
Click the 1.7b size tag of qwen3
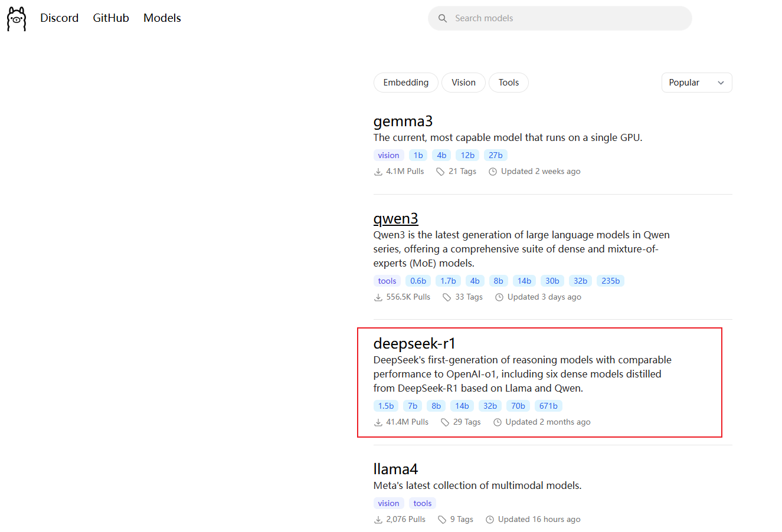click(x=448, y=281)
